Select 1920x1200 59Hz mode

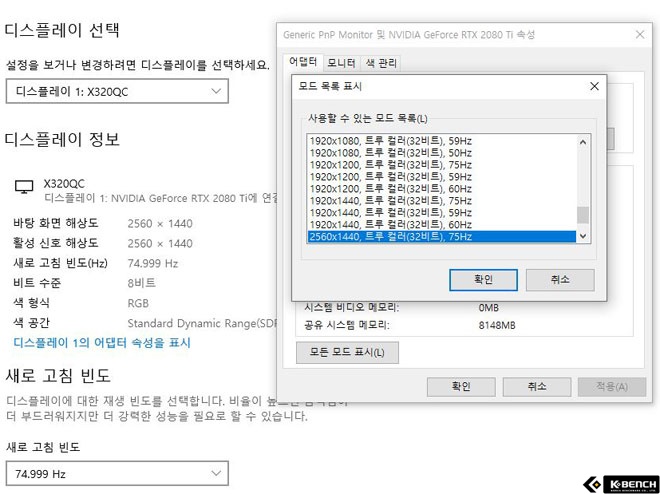point(442,177)
